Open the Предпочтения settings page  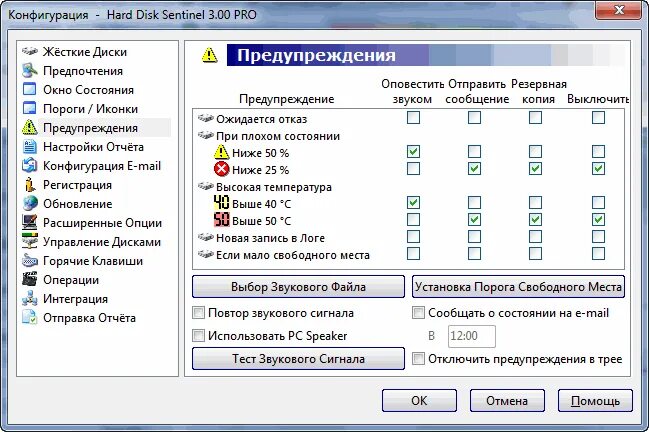click(83, 71)
